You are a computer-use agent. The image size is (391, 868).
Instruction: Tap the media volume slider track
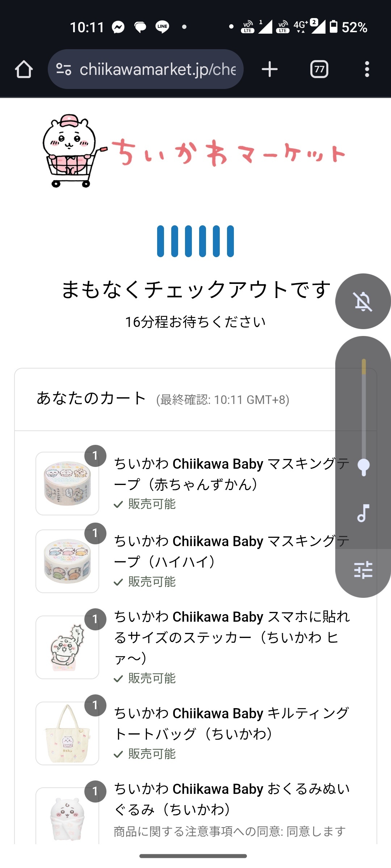(363, 416)
